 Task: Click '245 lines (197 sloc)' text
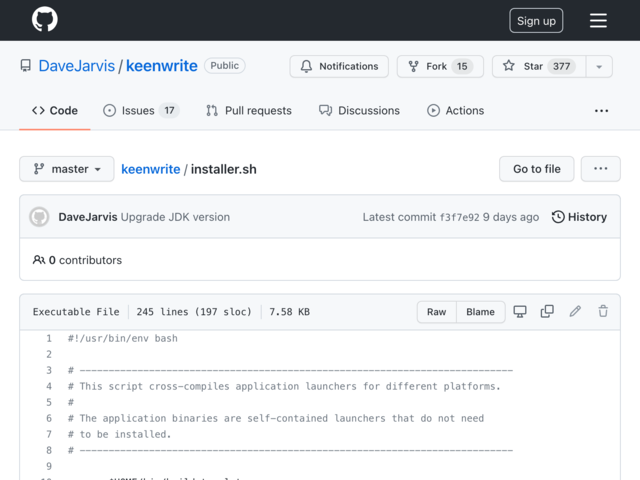click(194, 312)
